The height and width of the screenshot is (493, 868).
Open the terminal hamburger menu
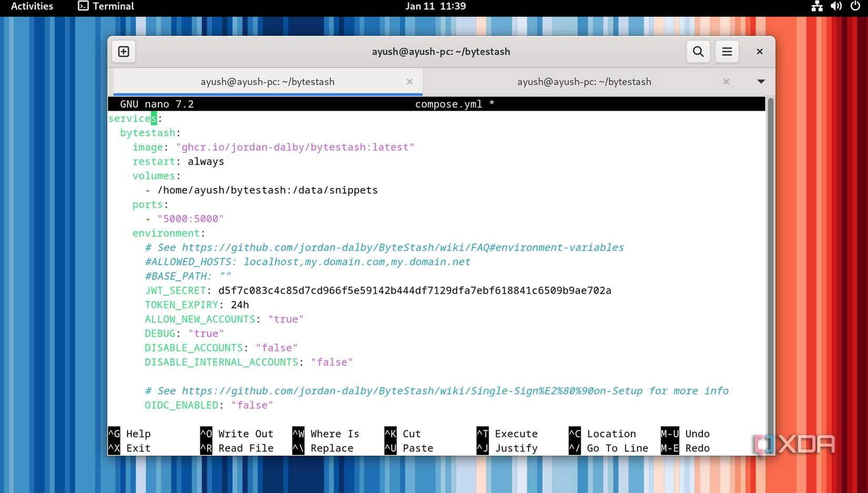pos(726,51)
